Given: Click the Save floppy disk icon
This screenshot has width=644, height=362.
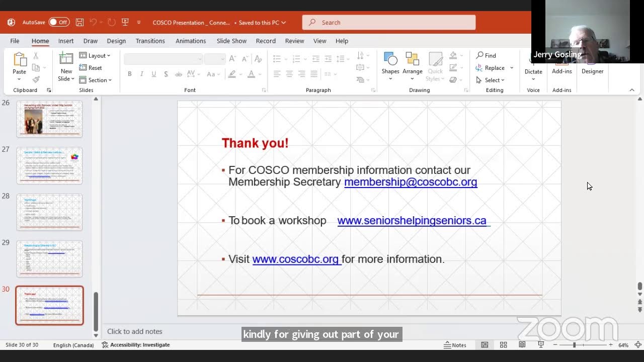Looking at the screenshot, I should point(79,22).
